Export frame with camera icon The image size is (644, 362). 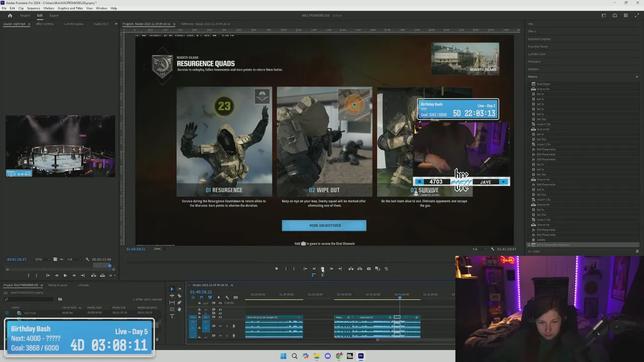(x=369, y=268)
